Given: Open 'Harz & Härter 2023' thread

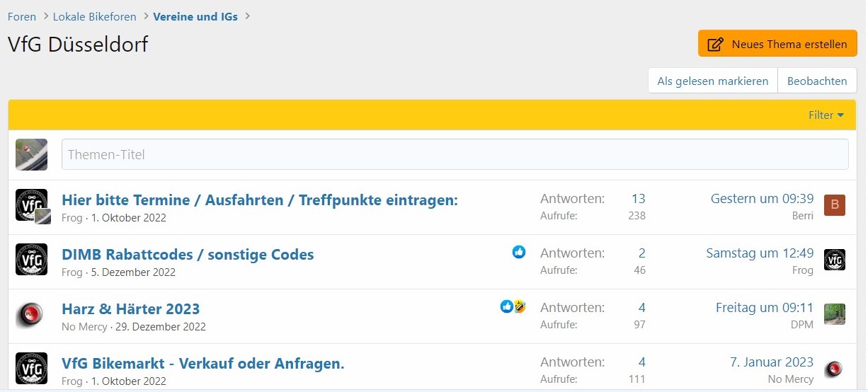Looking at the screenshot, I should pyautogui.click(x=131, y=309).
